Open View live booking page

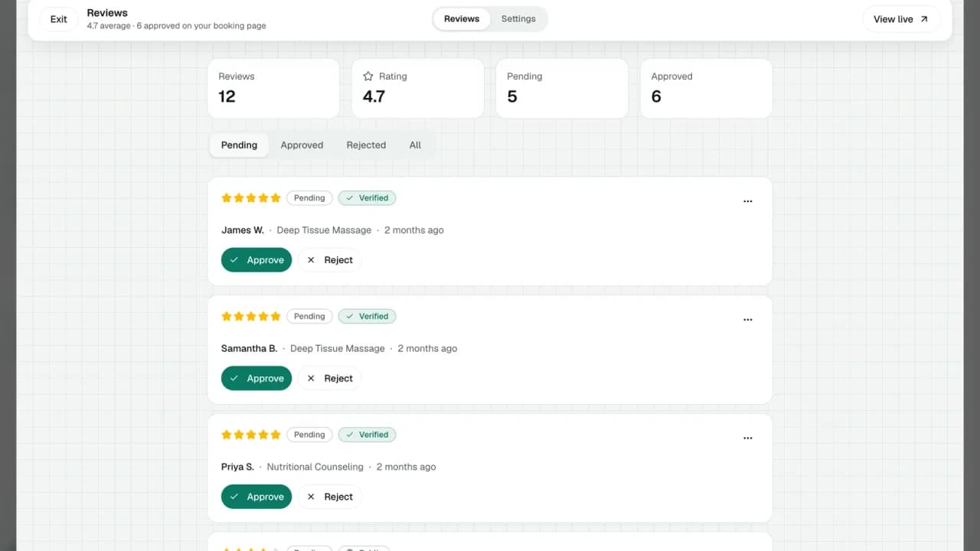point(901,19)
